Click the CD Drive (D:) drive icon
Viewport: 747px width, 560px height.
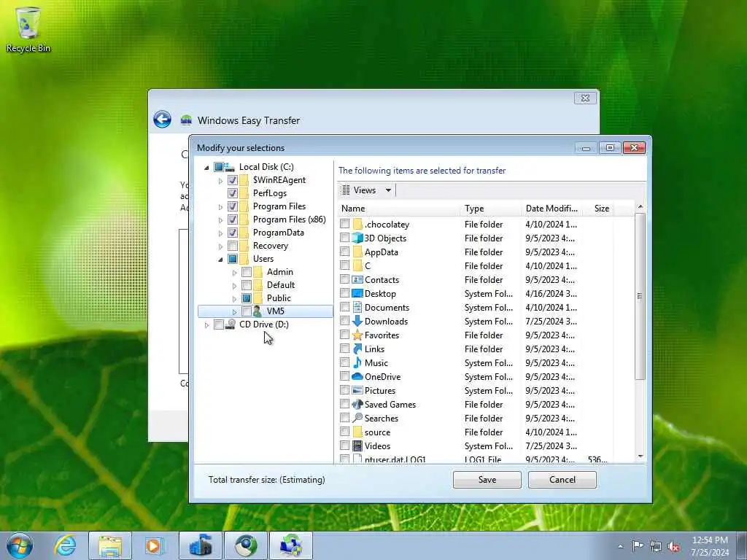coord(230,324)
